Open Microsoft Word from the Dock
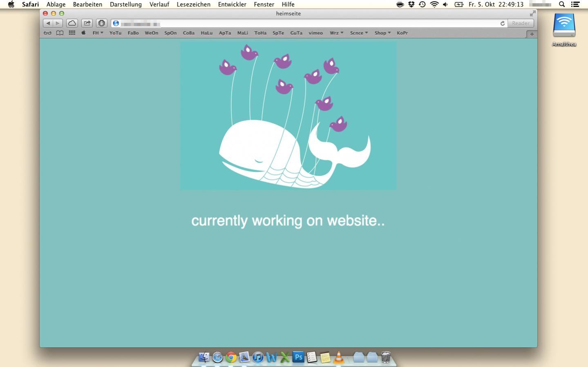 point(271,357)
